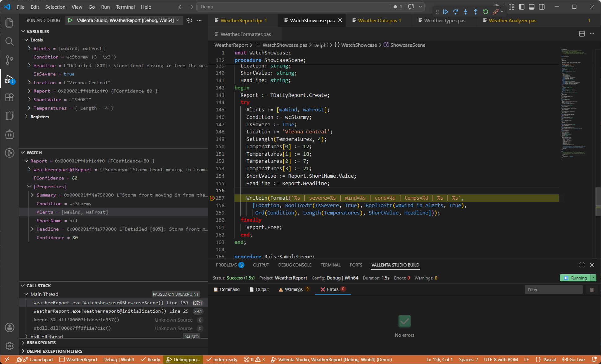The height and width of the screenshot is (364, 601).
Task: Restart debug session from toolbar
Action: 486,12
